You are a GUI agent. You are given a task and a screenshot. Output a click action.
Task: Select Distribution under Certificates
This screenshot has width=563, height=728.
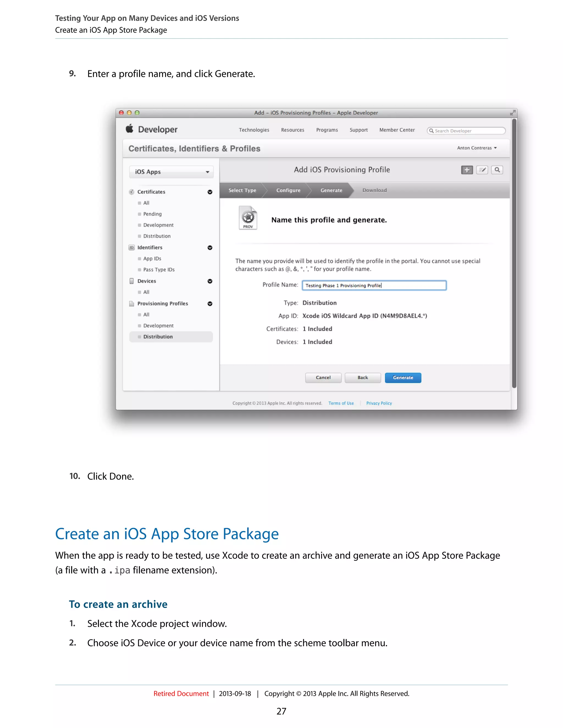point(157,236)
